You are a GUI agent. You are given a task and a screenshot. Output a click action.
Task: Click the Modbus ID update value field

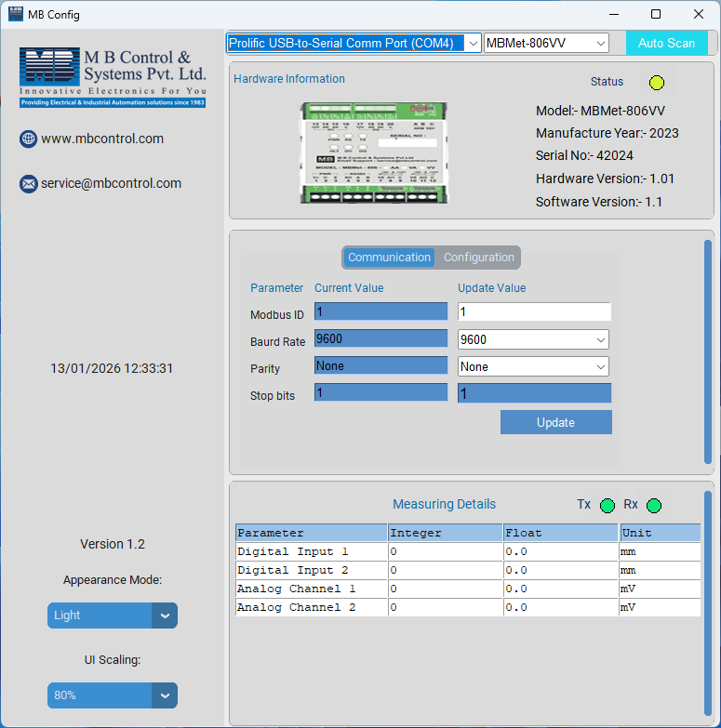534,312
